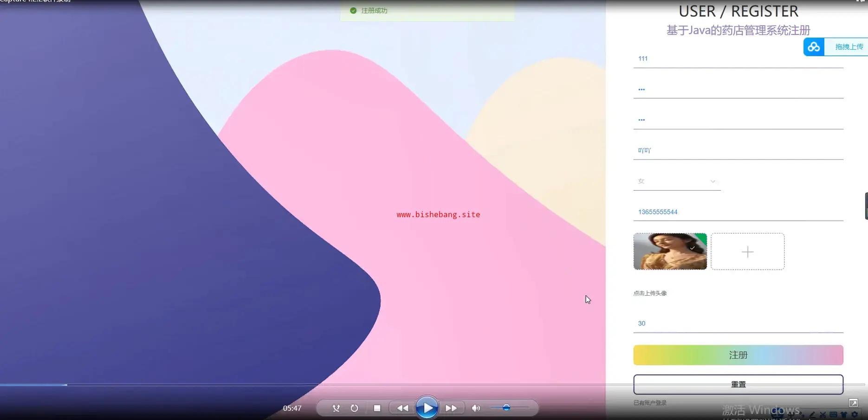Open the soft keyboard icon in the input-method bar

[x=833, y=414]
